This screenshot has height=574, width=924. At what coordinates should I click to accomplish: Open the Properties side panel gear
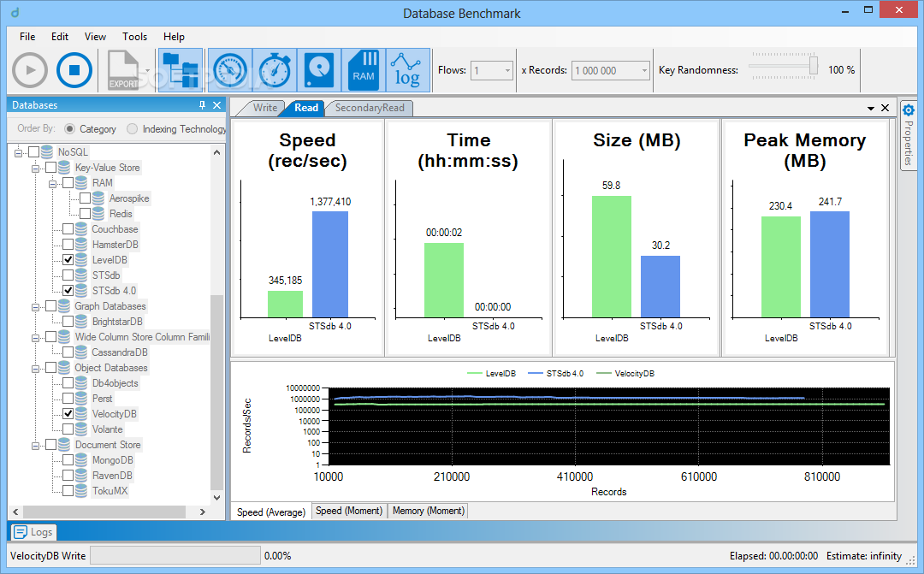click(x=909, y=110)
